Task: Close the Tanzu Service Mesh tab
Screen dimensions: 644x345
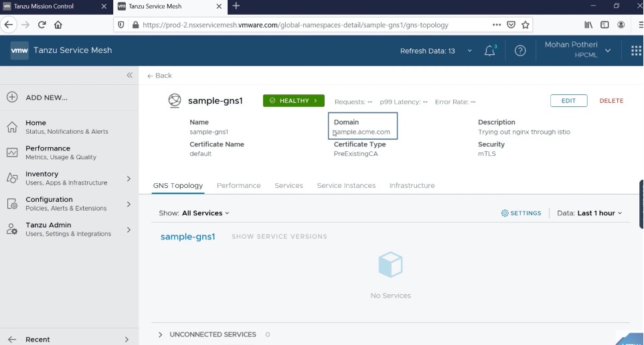Action: pos(219,6)
